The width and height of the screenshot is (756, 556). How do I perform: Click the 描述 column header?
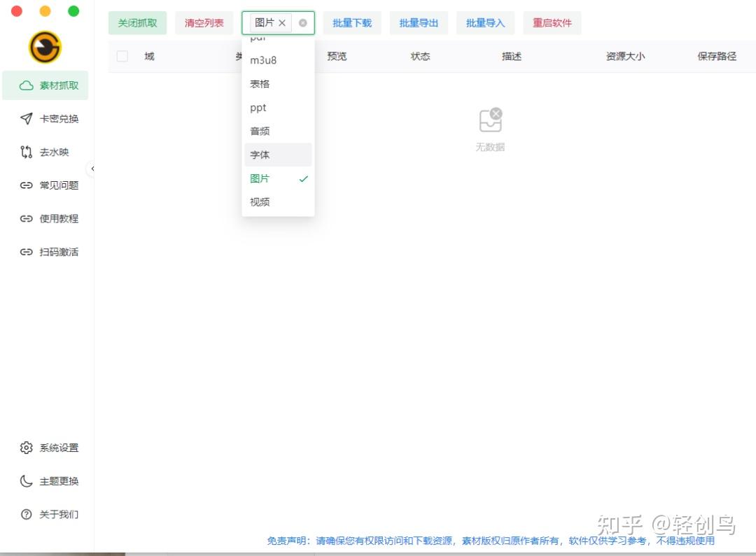tap(512, 57)
